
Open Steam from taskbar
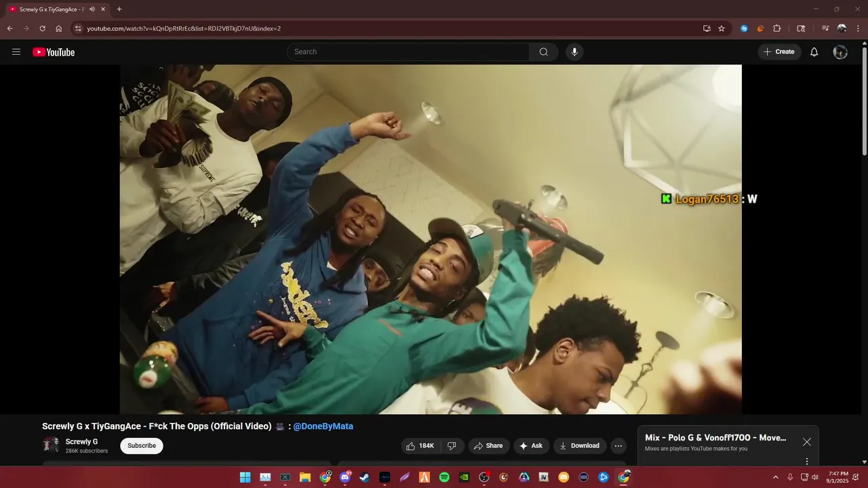point(365,477)
